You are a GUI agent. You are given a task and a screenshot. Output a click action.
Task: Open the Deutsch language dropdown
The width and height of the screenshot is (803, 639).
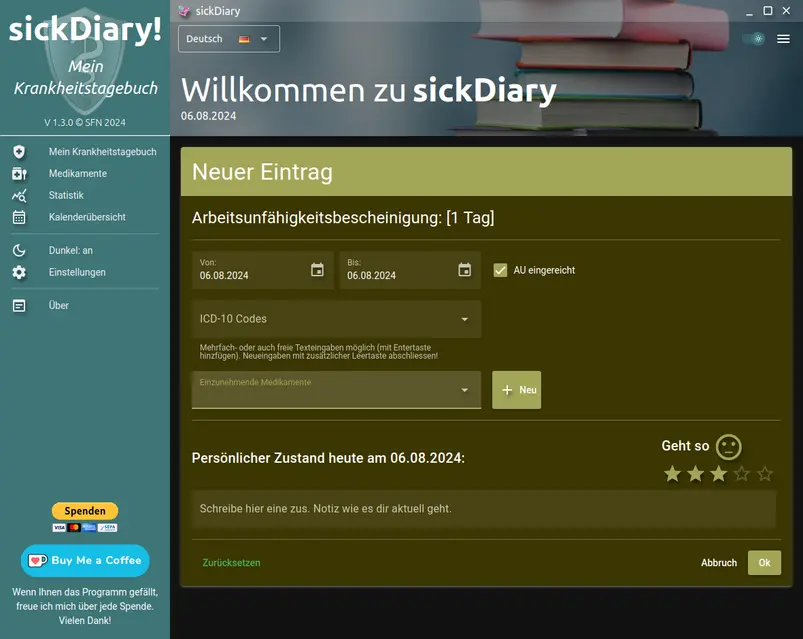coord(229,39)
